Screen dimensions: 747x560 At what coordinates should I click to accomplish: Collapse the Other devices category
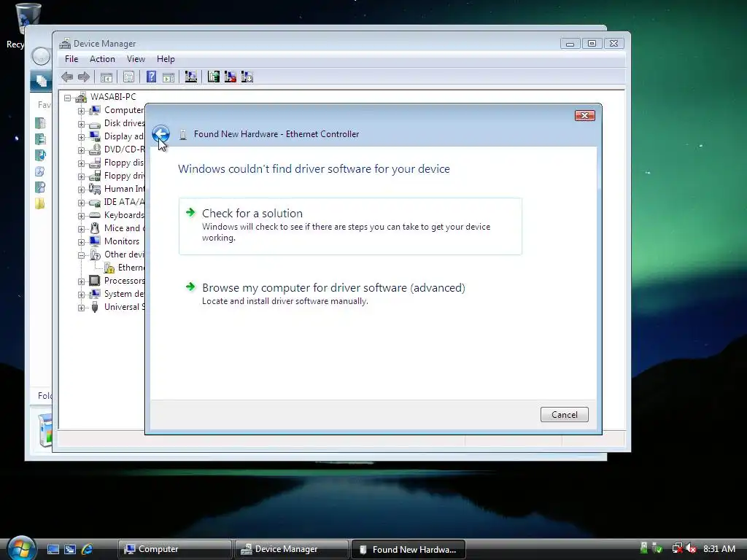(x=82, y=255)
